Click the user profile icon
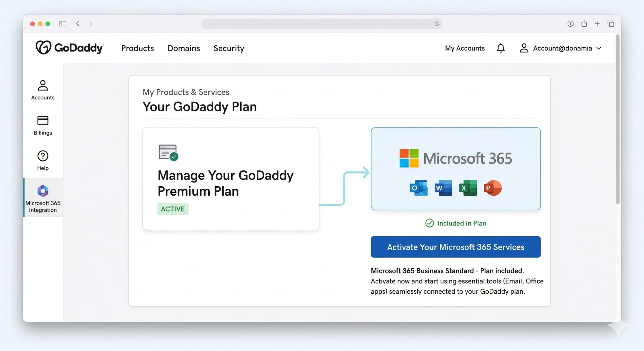This screenshot has width=644, height=351. 524,48
